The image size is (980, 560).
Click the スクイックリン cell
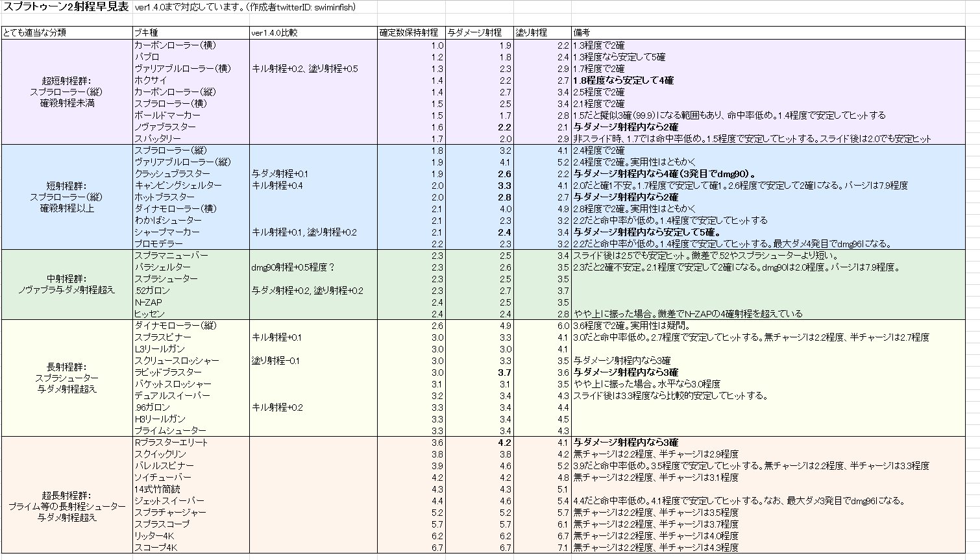pyautogui.click(x=191, y=454)
